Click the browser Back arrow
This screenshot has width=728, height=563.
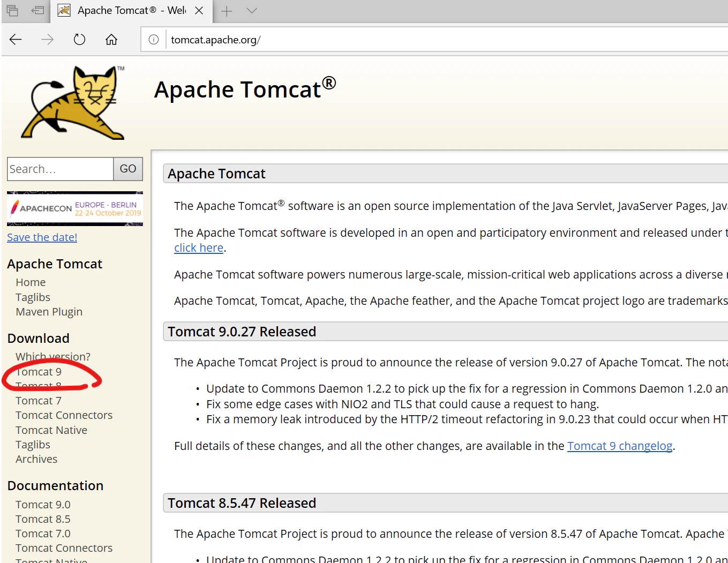[x=16, y=39]
